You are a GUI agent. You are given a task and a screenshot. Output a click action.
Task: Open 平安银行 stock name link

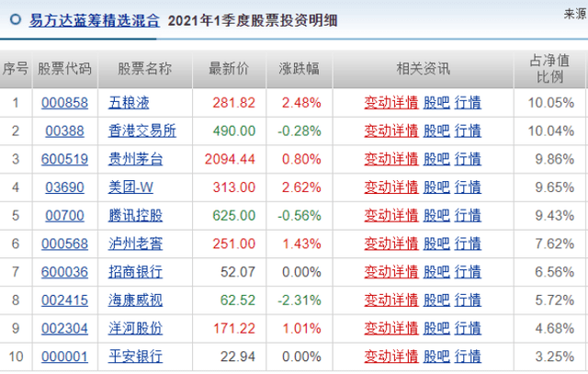(x=135, y=357)
